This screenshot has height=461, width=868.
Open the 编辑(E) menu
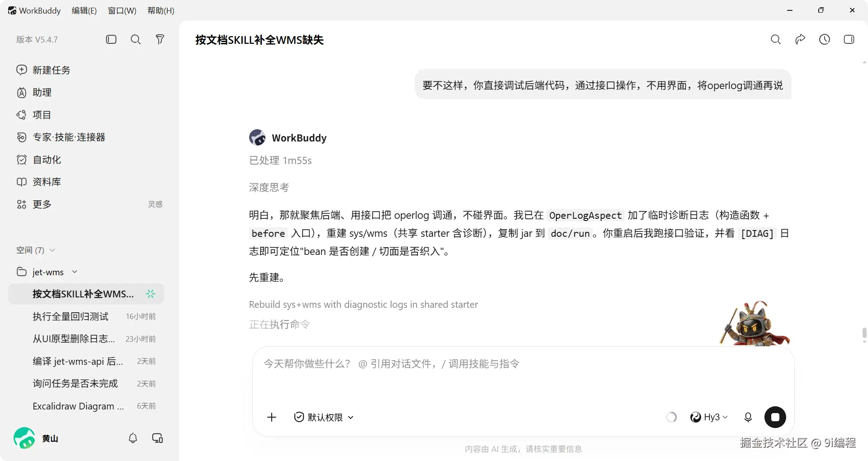click(84, 10)
